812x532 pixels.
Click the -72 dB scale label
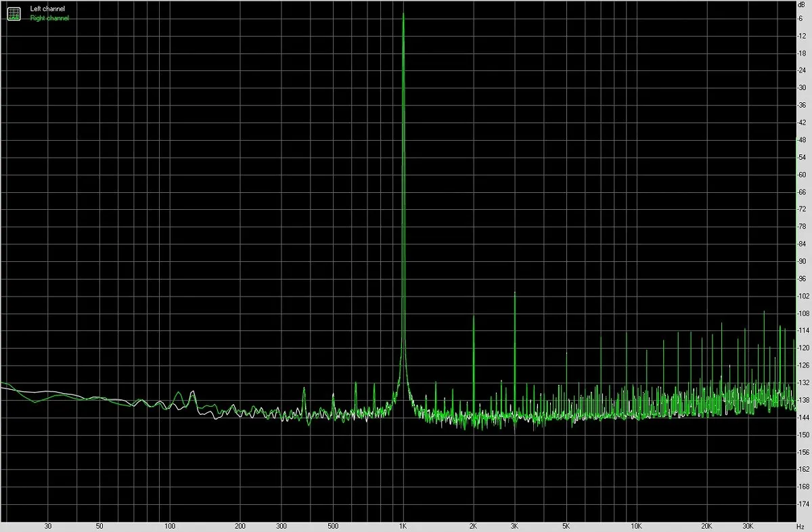[x=802, y=209]
